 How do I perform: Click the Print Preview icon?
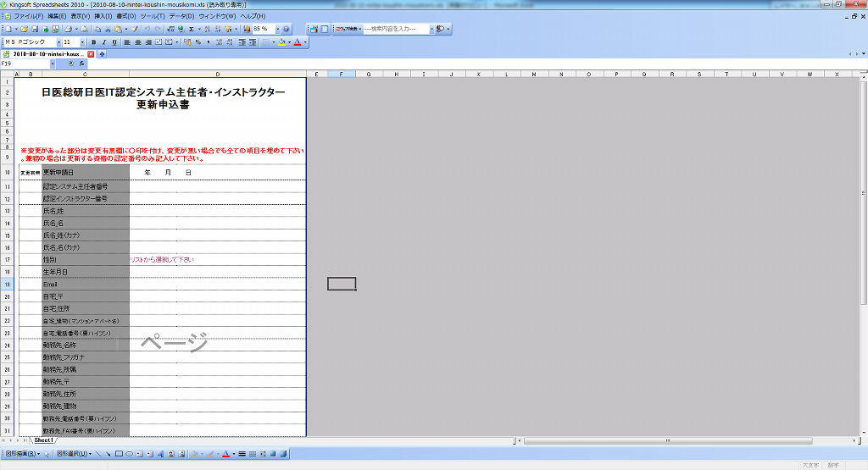click(x=85, y=30)
